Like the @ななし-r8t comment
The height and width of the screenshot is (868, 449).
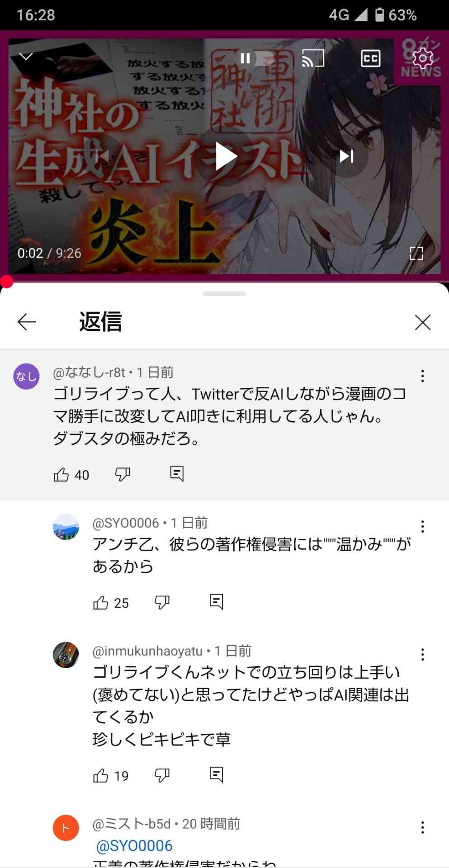pos(61,474)
